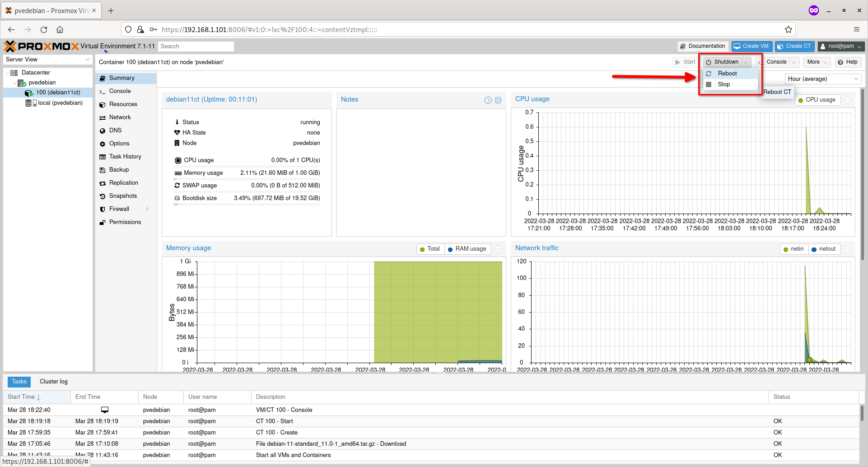Click the Documentation button
The image size is (868, 467).
click(x=703, y=46)
